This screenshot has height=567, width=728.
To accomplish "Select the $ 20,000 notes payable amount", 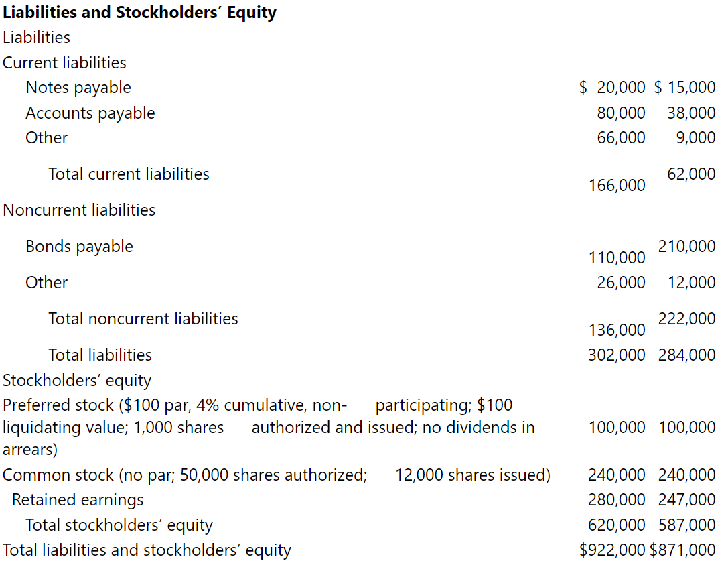I will tap(612, 88).
